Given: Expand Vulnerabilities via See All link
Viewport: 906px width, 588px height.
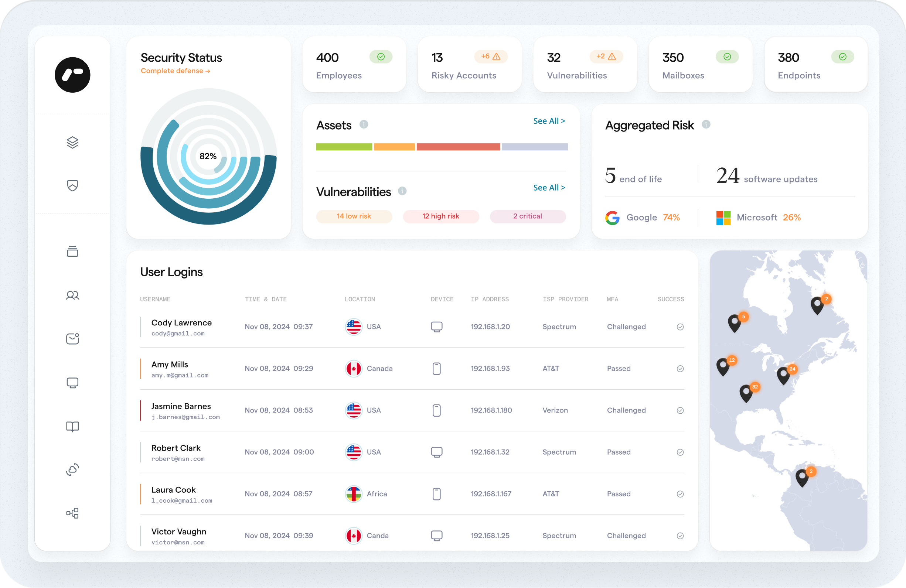Looking at the screenshot, I should pos(549,188).
